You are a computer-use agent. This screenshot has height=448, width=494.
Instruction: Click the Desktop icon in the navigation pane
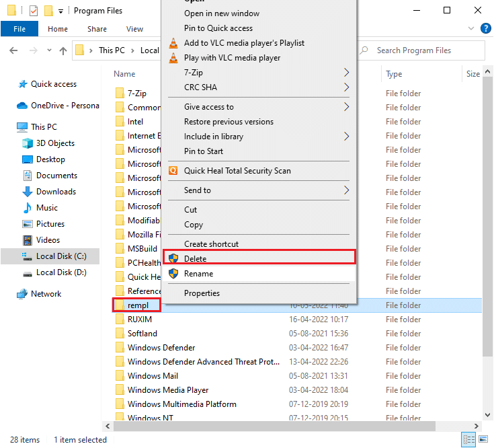pos(28,159)
